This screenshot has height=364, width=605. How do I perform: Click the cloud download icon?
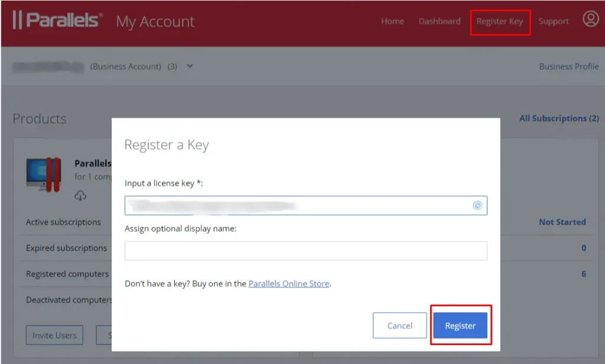tap(80, 196)
